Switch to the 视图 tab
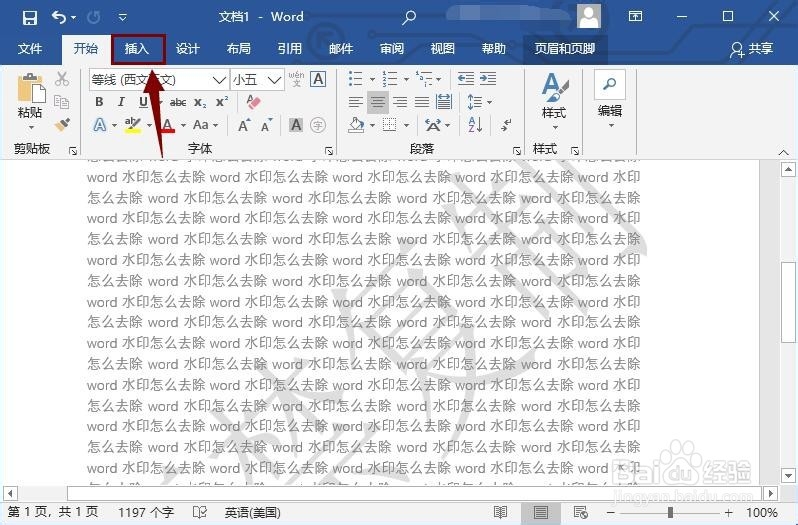This screenshot has width=798, height=525. tap(442, 48)
